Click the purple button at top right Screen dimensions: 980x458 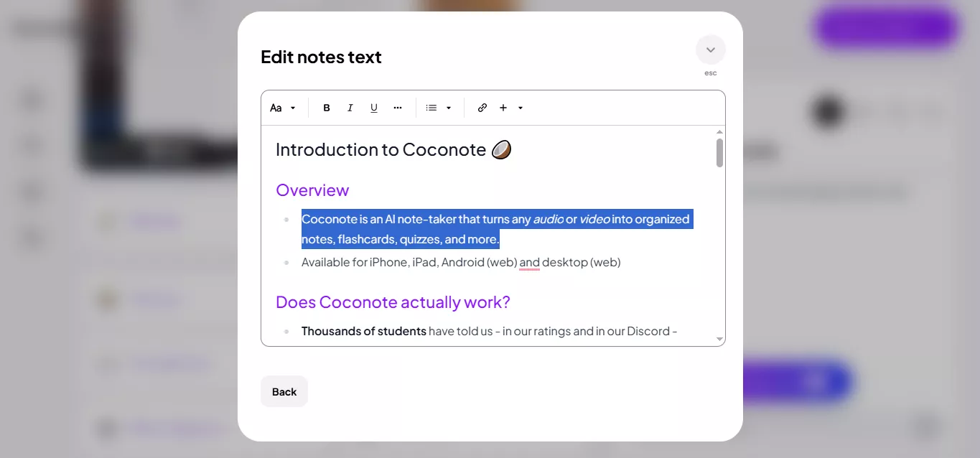coord(886,27)
